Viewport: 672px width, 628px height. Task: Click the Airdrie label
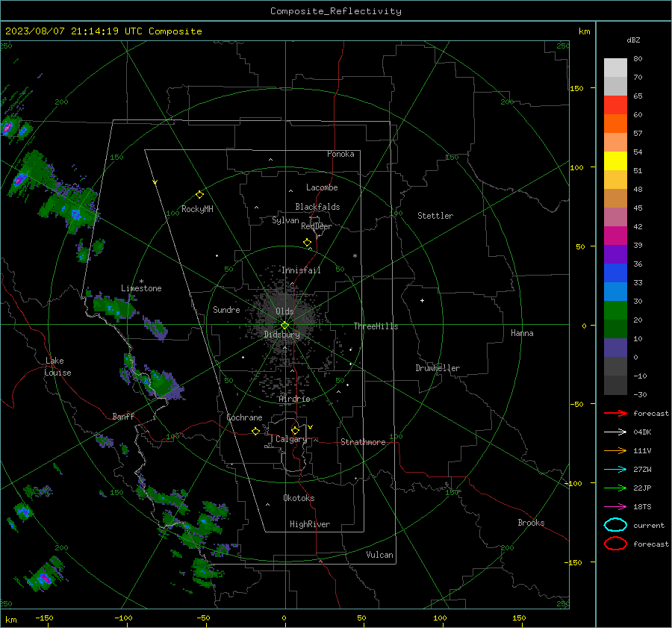point(294,399)
